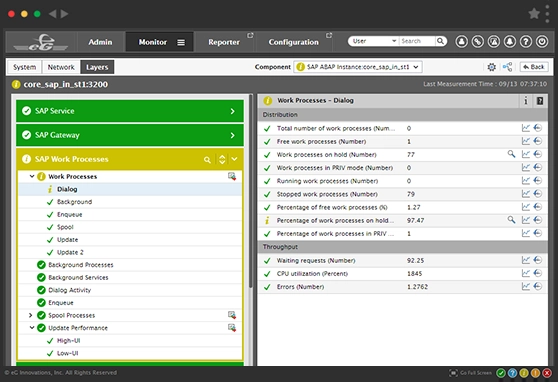Image resolution: width=558 pixels, height=382 pixels.
Task: Open magnifier for Percentage of work processes on hold
Action: (x=511, y=220)
